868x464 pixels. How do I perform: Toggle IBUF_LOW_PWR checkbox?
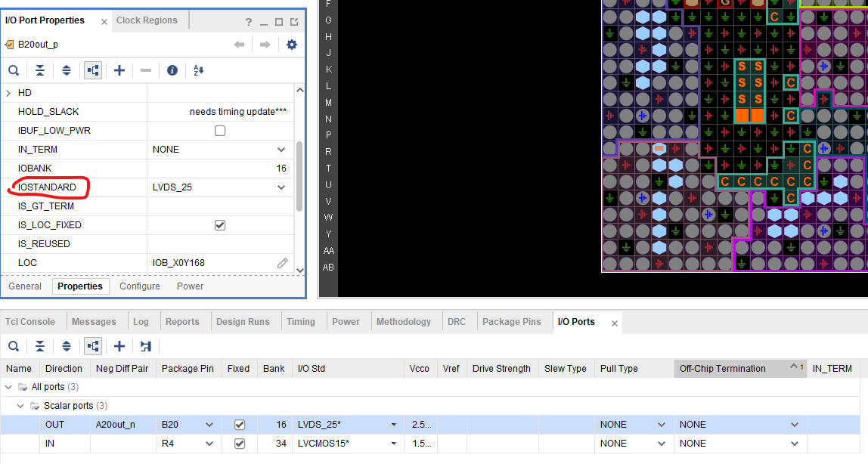pos(220,131)
